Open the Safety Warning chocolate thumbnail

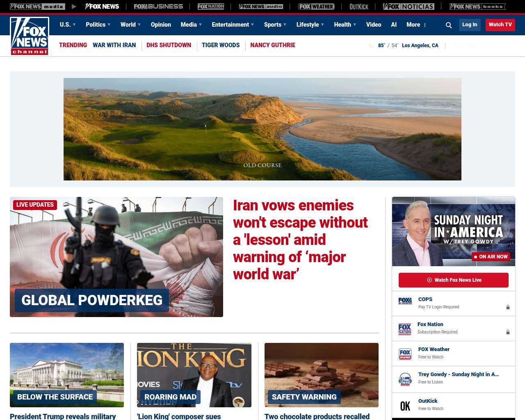coord(321,375)
